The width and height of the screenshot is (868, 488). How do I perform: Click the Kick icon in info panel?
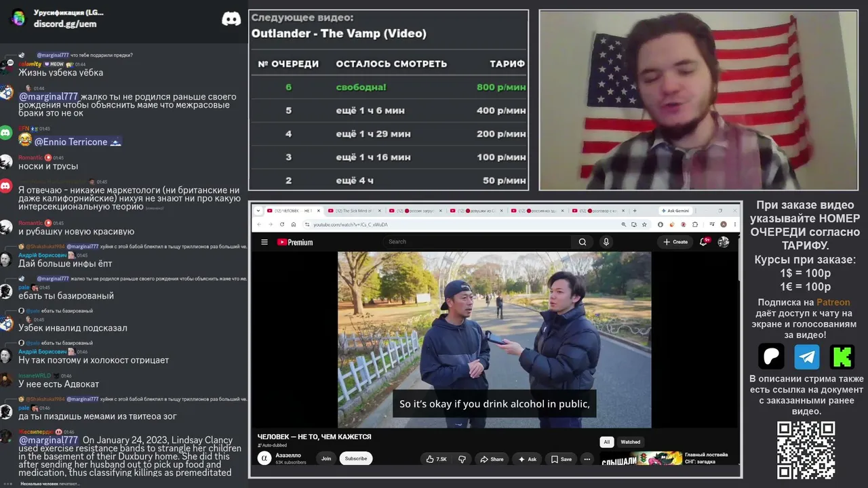pyautogui.click(x=842, y=357)
